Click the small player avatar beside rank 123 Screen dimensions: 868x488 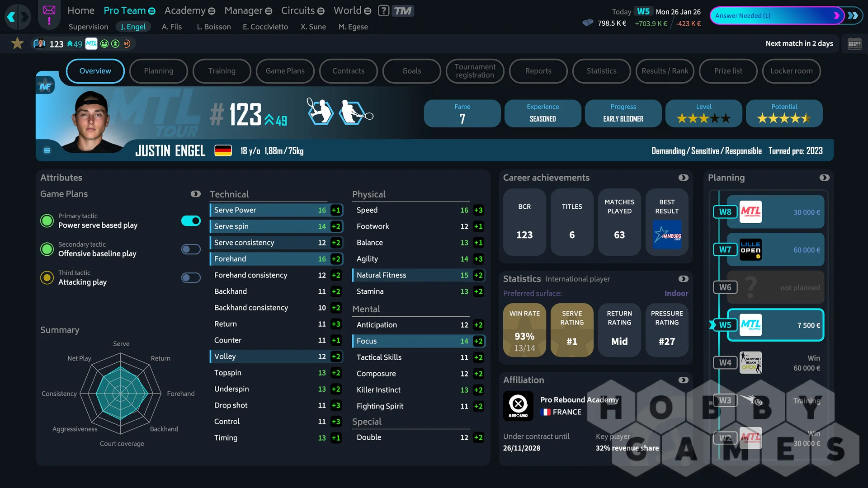40,43
